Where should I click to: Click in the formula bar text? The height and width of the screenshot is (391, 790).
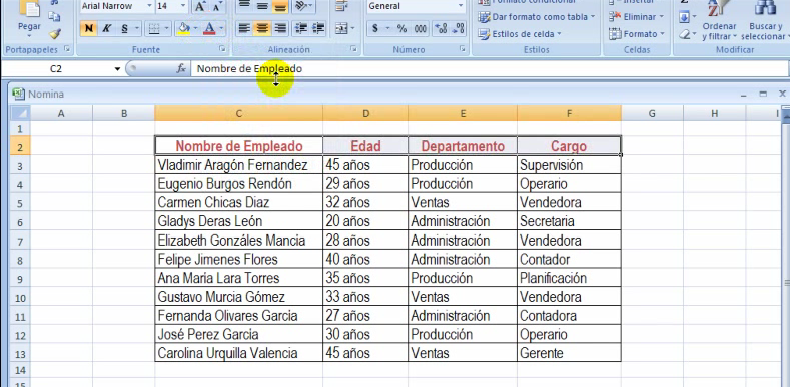tap(249, 69)
